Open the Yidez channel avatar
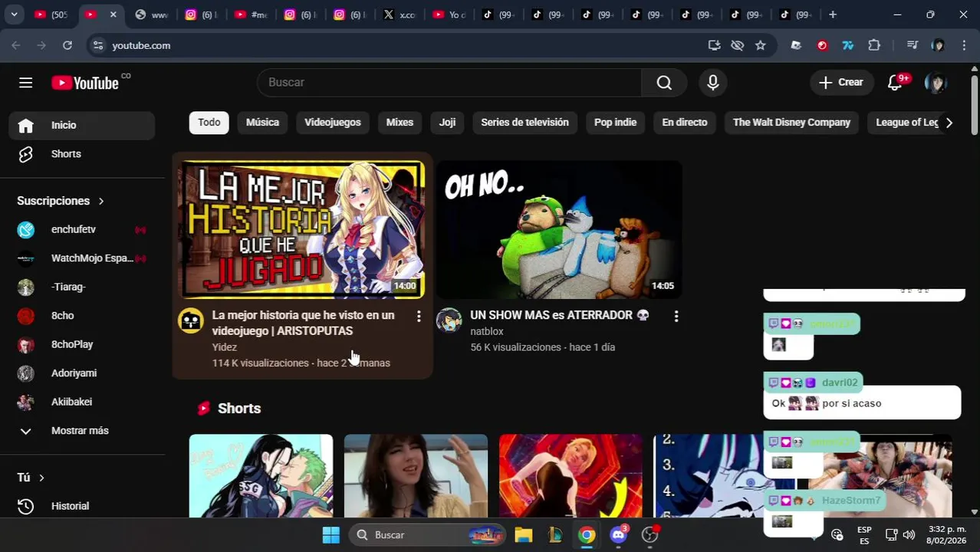980x552 pixels. coord(191,320)
